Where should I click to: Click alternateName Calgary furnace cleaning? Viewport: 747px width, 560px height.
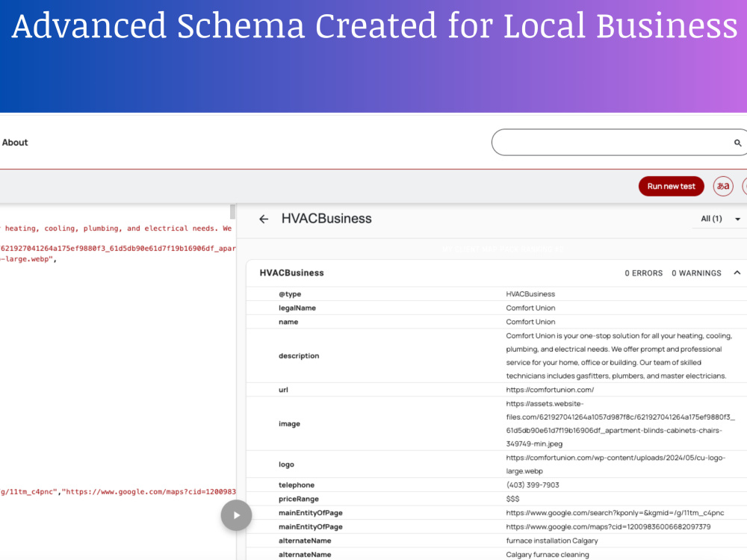tap(548, 554)
